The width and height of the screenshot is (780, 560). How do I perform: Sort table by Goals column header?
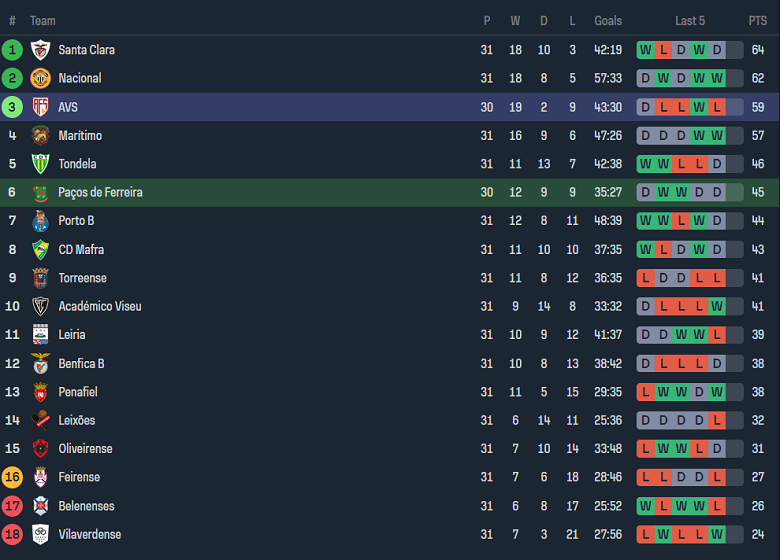pyautogui.click(x=608, y=21)
